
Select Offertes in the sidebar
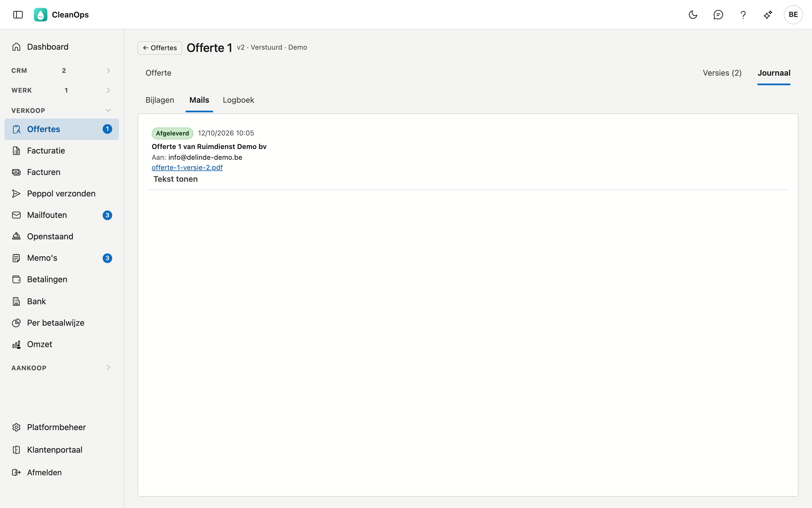[62, 129]
